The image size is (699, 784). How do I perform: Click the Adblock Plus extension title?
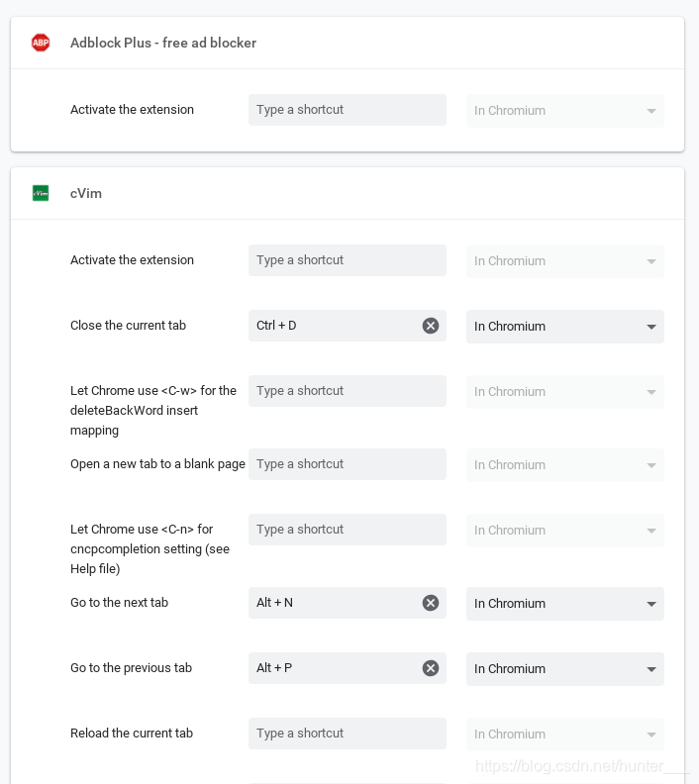(163, 43)
